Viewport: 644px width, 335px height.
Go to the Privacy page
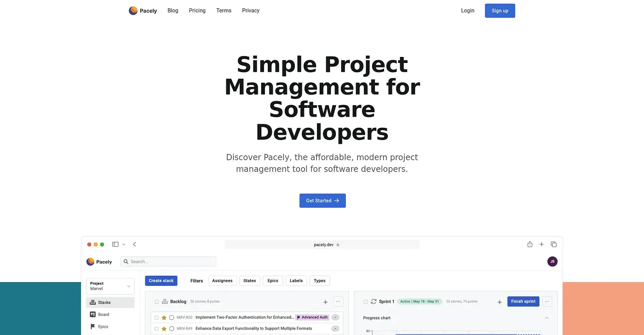point(251,11)
